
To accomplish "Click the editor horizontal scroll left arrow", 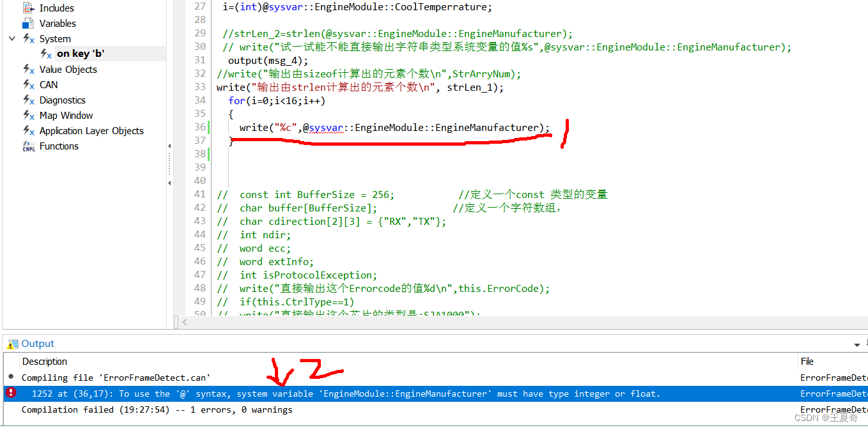I will pos(185,323).
